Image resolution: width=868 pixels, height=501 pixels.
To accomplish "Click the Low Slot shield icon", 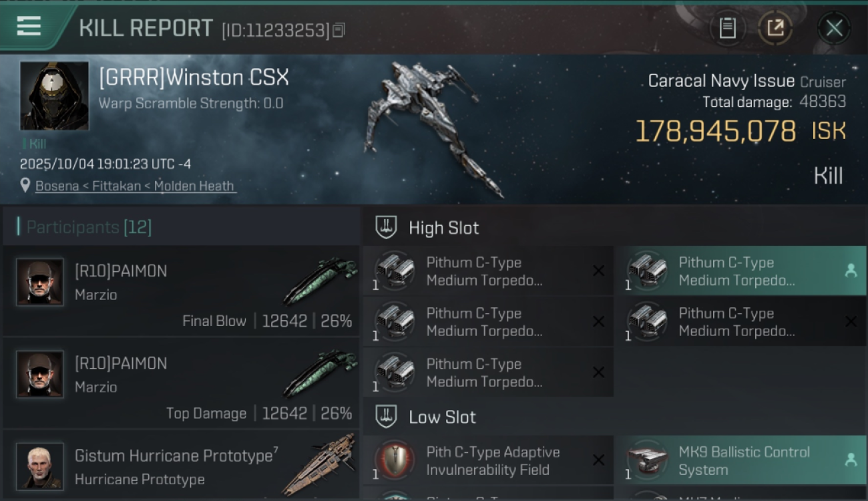I will tap(386, 417).
